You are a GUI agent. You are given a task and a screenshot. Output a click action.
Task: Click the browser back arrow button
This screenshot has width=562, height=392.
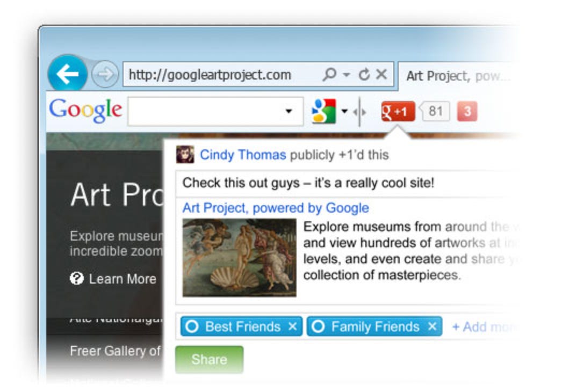67,74
